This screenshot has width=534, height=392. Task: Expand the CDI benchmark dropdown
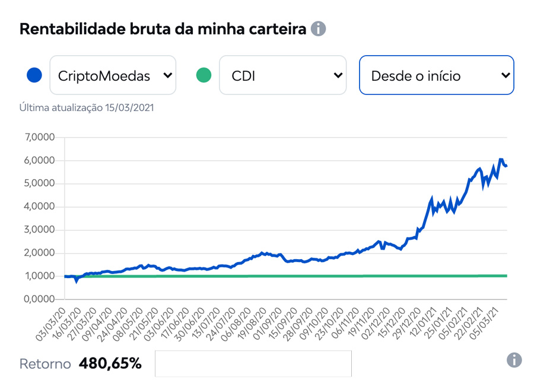pos(282,75)
